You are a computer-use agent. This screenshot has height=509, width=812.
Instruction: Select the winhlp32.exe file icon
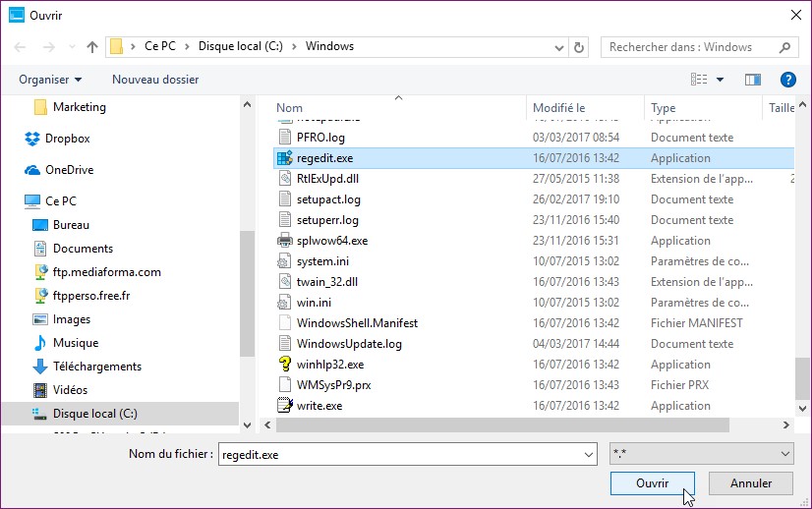pyautogui.click(x=285, y=365)
